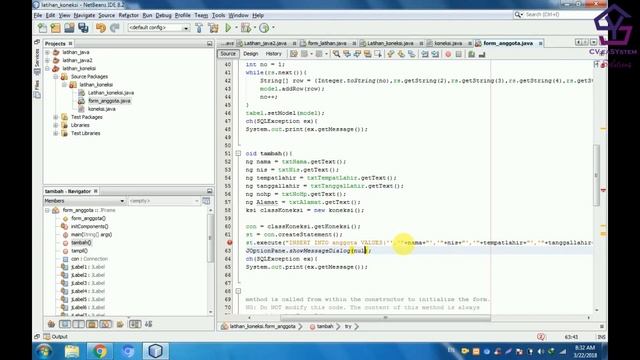Expand the Libraries node
Viewport: 640px width, 360px height.
tap(56, 125)
